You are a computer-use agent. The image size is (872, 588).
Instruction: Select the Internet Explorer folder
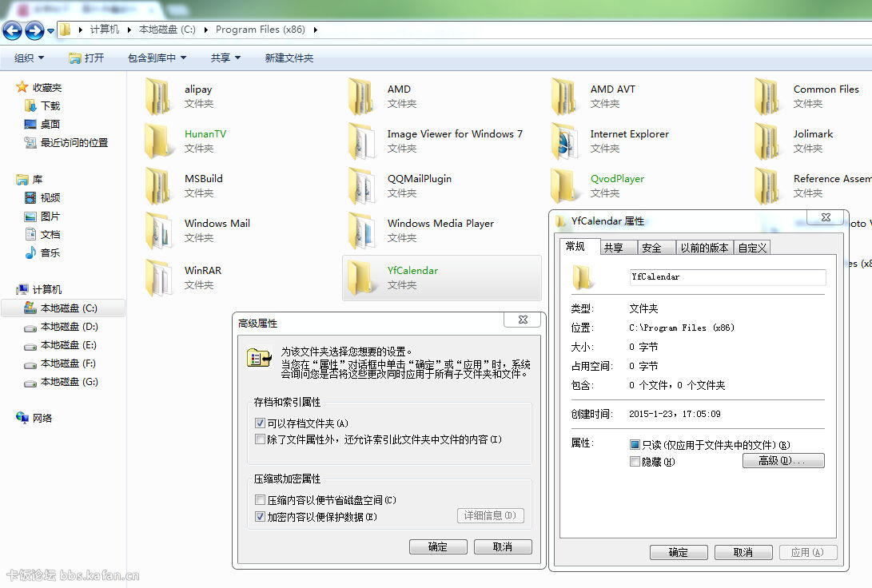click(x=629, y=133)
